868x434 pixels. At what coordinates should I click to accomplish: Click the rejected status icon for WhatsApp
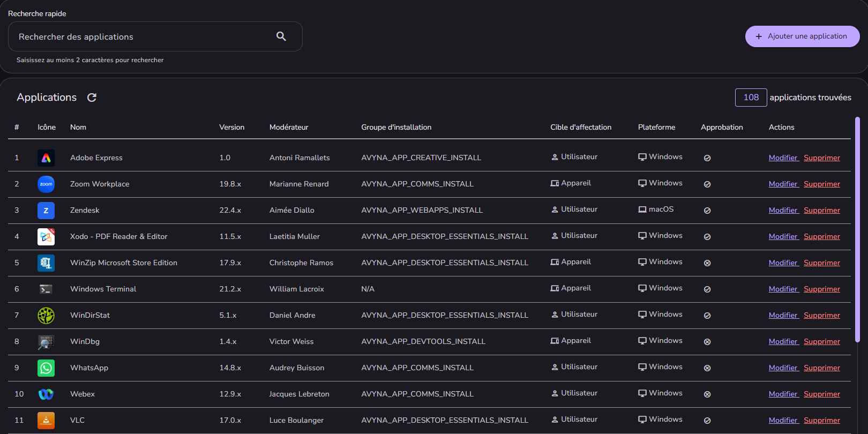pos(707,368)
